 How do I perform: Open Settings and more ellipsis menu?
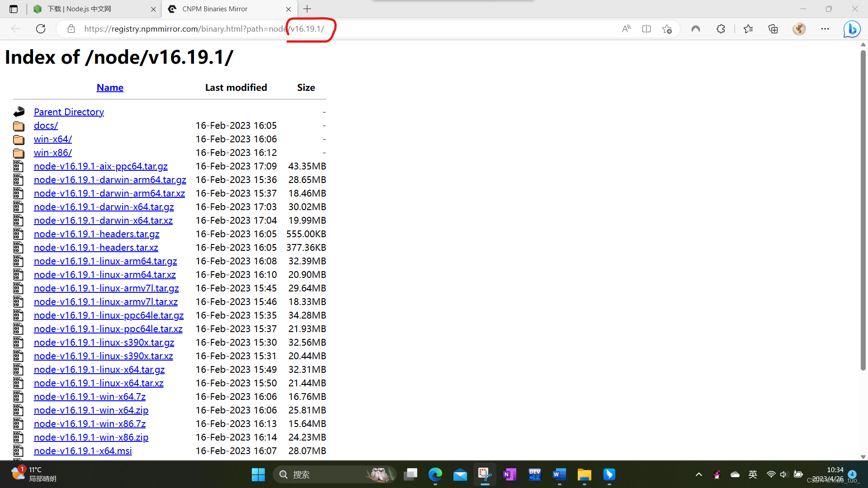click(825, 29)
